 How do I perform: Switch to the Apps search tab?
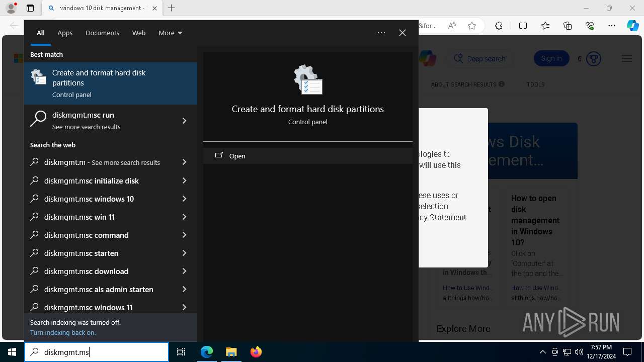point(65,33)
